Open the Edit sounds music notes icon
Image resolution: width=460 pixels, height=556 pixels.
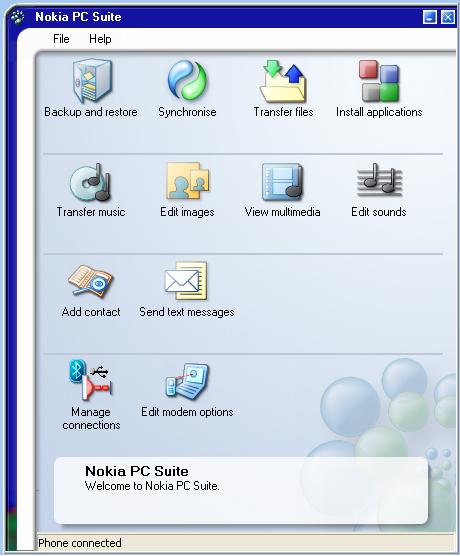click(379, 179)
